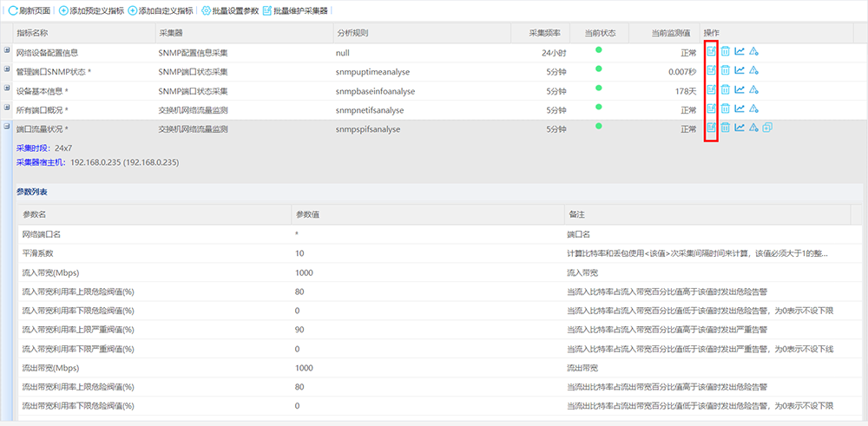The height and width of the screenshot is (426, 868).
Task: Edit the 端口流量状况 indicator
Action: (712, 128)
